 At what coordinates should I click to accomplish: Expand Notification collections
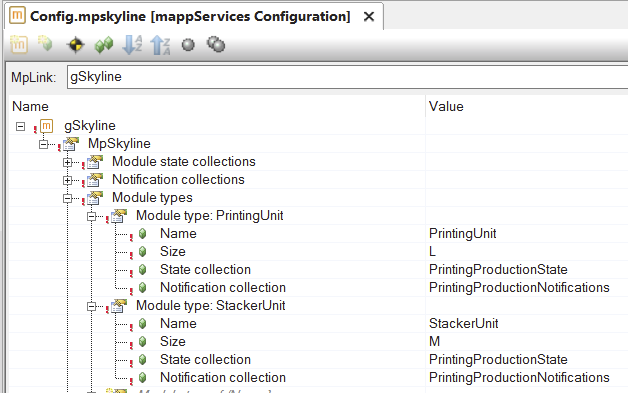[68, 180]
